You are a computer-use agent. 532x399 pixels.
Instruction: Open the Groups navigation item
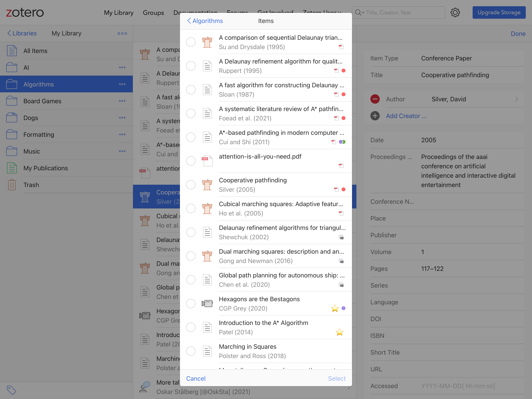click(153, 13)
